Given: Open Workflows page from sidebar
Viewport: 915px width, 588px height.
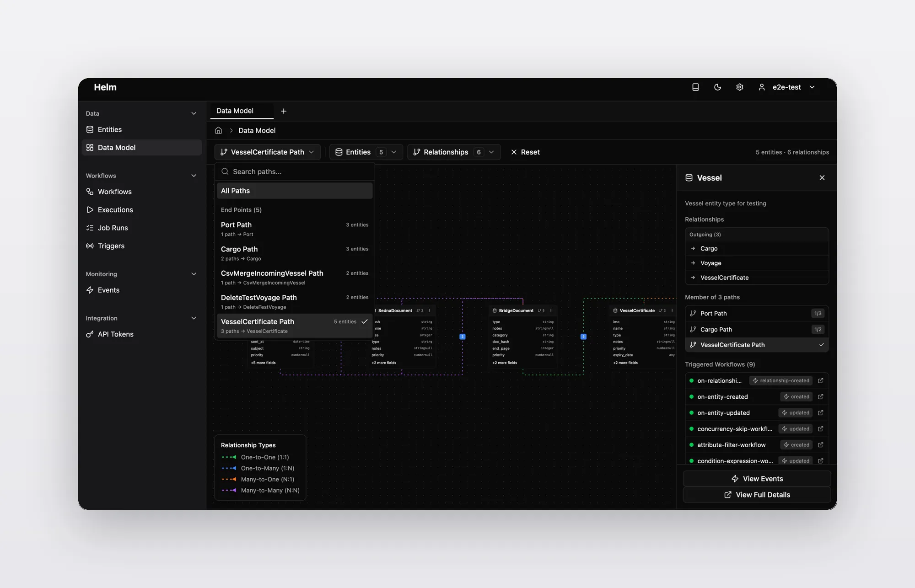Looking at the screenshot, I should pyautogui.click(x=142, y=192).
